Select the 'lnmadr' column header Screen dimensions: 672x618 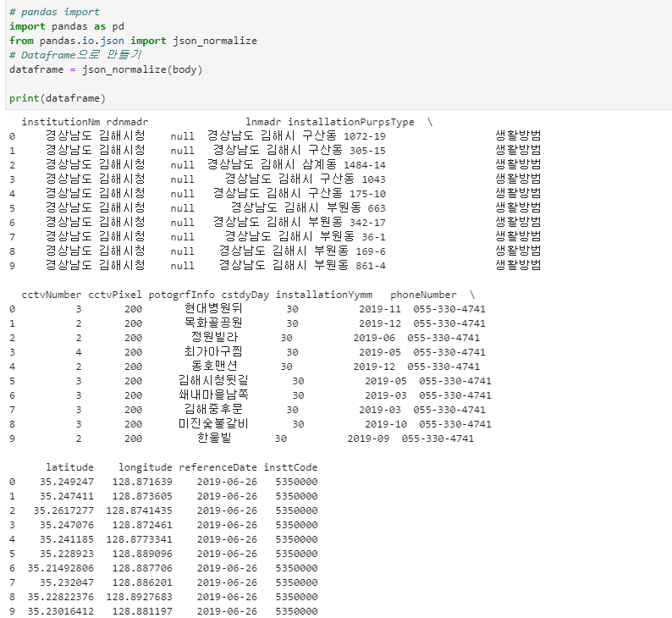(263, 122)
